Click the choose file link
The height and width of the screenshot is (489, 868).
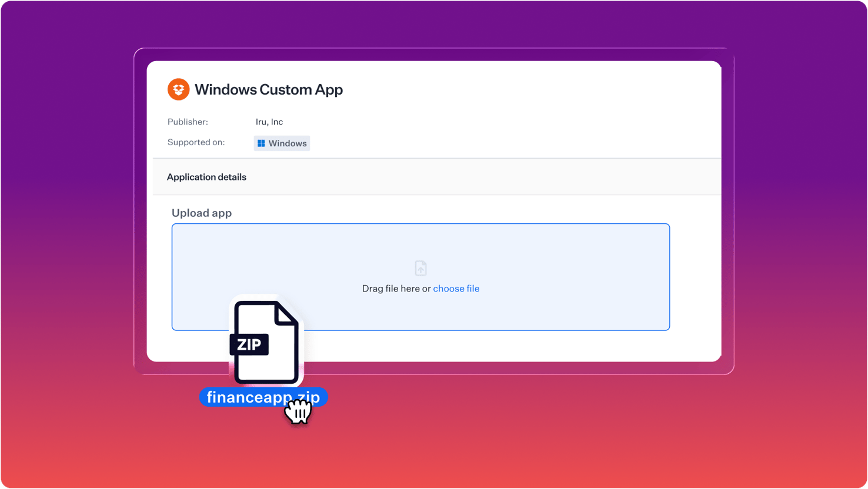[x=456, y=289]
